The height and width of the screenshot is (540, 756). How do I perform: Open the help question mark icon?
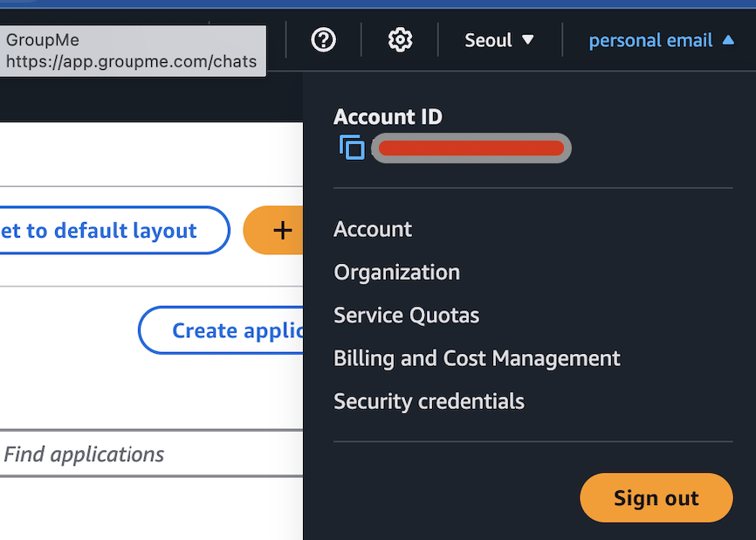pyautogui.click(x=324, y=40)
